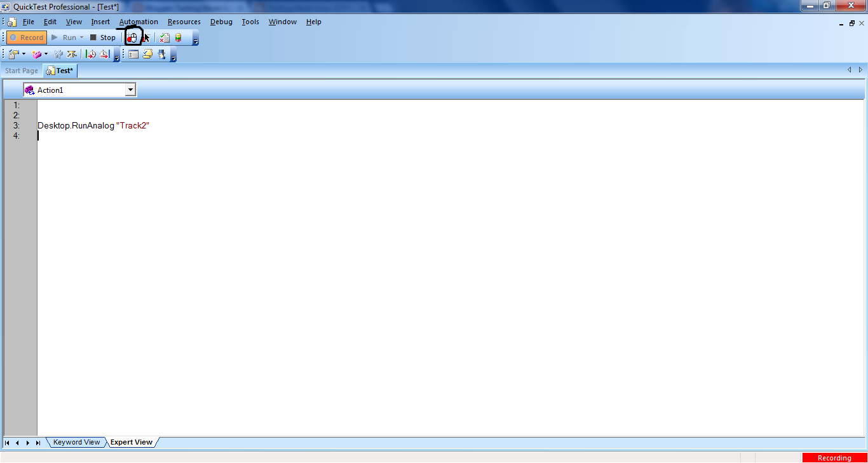Click the Run button

tap(64, 38)
